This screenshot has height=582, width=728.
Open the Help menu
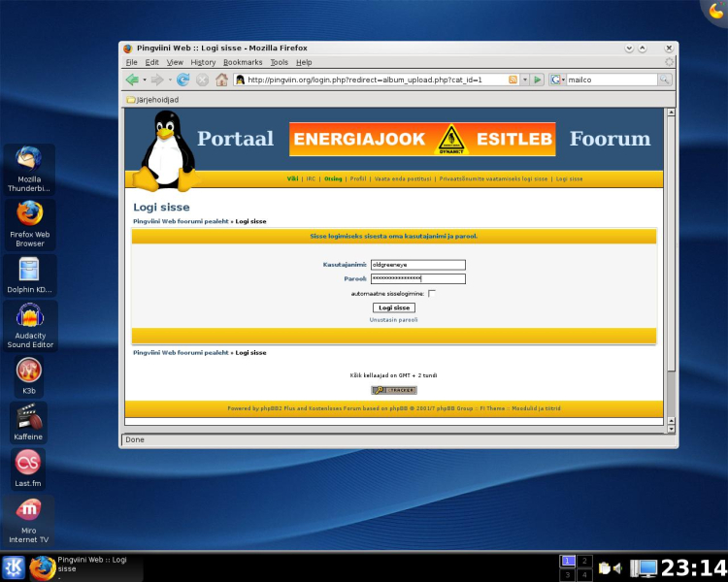pos(304,62)
